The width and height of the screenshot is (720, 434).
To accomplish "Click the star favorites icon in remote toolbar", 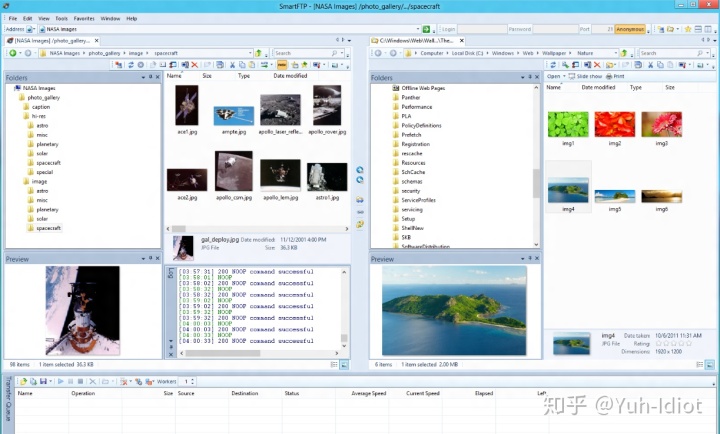I will (304, 65).
